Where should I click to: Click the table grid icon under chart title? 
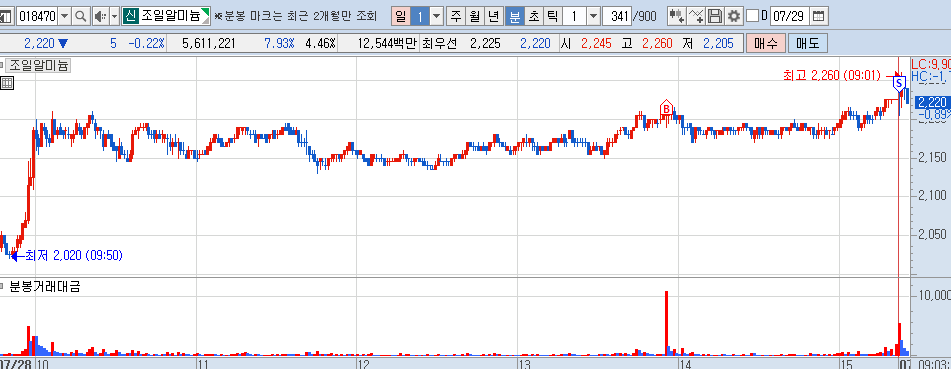7,84
